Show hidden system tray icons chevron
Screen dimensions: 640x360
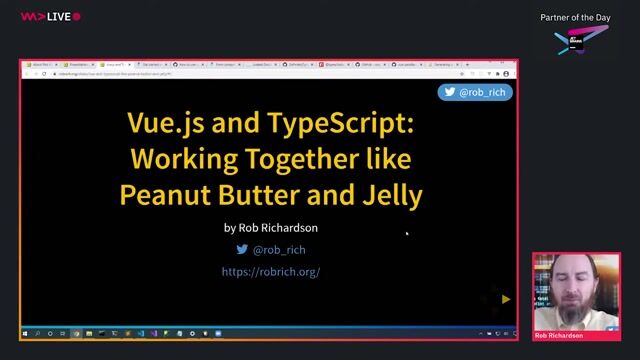point(481,333)
